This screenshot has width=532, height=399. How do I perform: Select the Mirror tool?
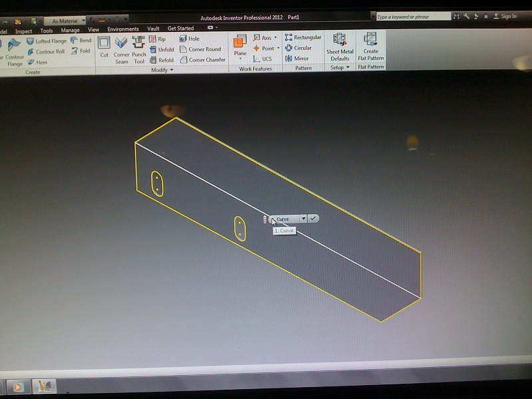click(x=297, y=59)
